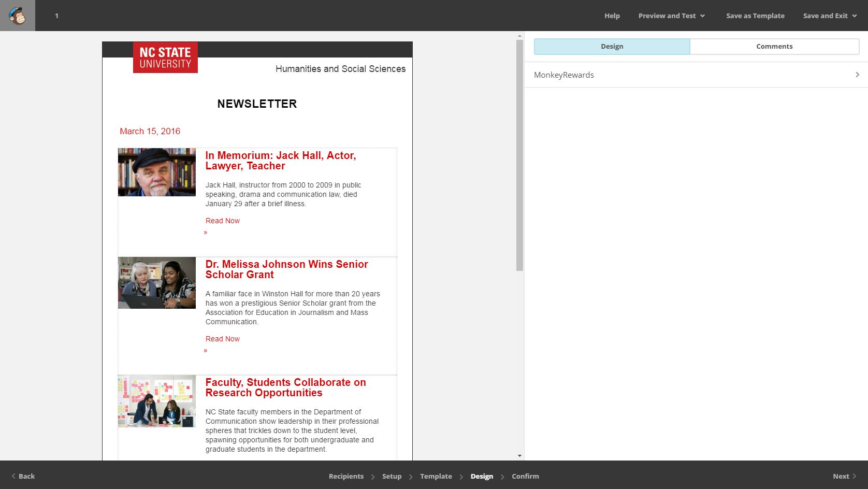Click Faculty, Students Collaborate headline
868x489 pixels.
coord(285,387)
